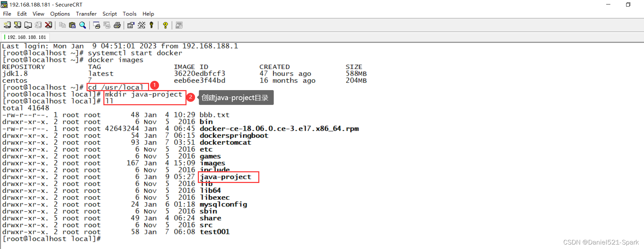Image resolution: width=644 pixels, height=249 pixels.
Task: Click the docker-ce rpm file name
Action: pyautogui.click(x=279, y=129)
